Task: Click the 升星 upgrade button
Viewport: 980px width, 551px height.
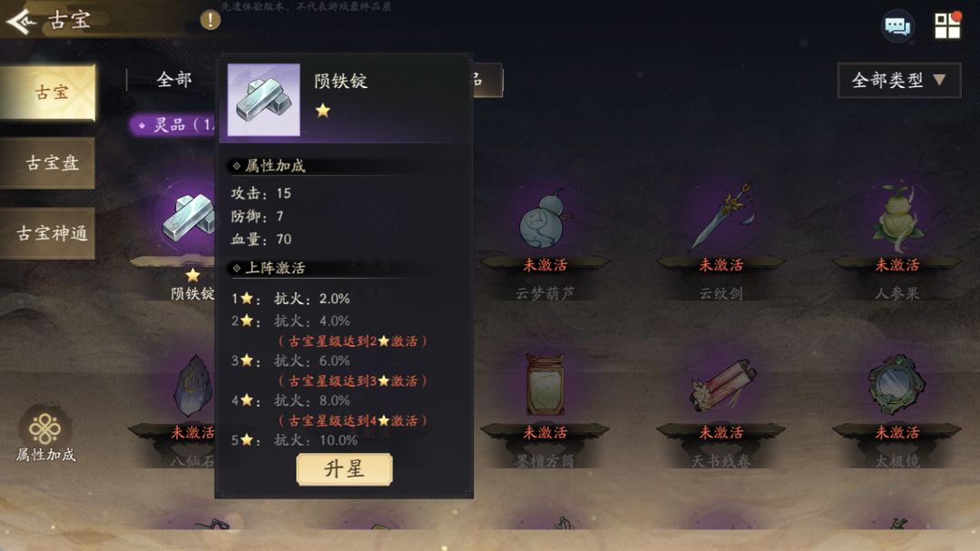Action: click(x=345, y=469)
